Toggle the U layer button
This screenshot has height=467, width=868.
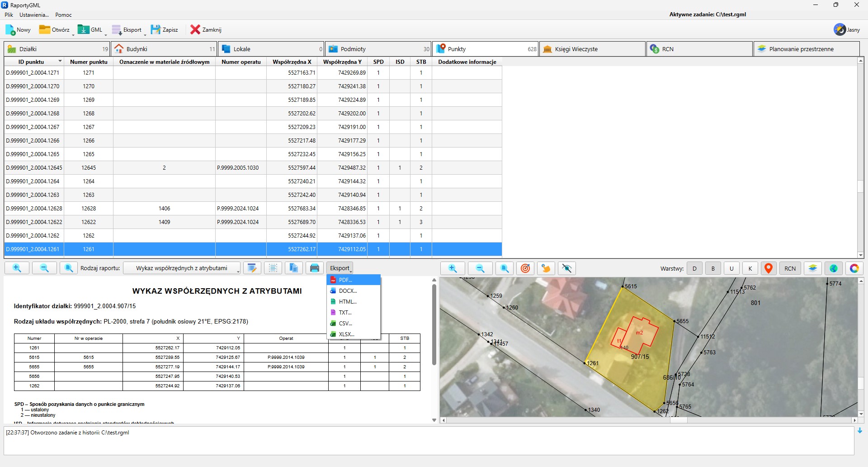pos(732,268)
